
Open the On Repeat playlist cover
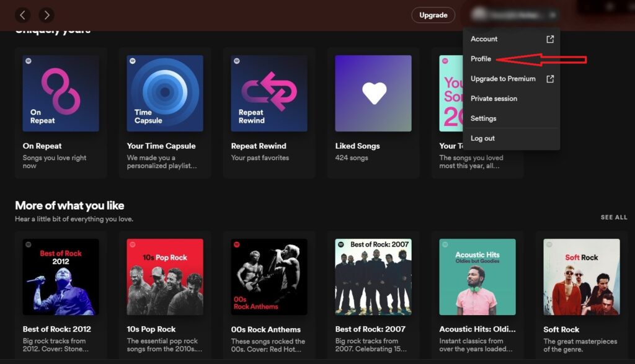click(61, 94)
